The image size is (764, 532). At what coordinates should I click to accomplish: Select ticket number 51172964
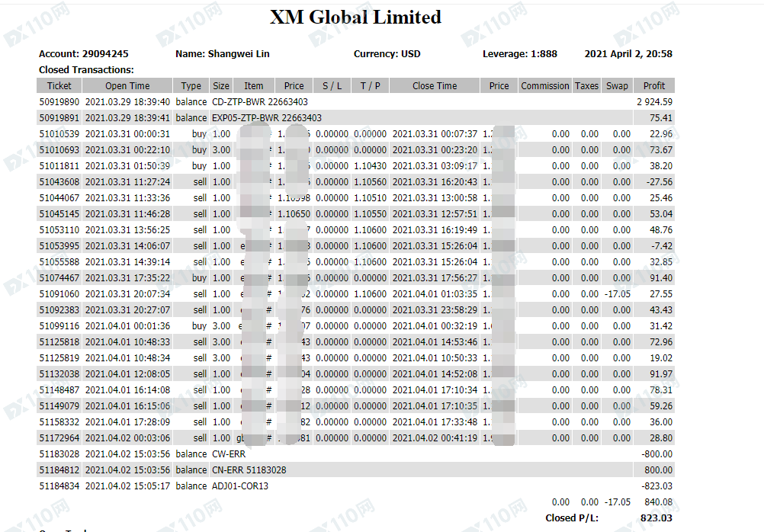[x=59, y=438]
